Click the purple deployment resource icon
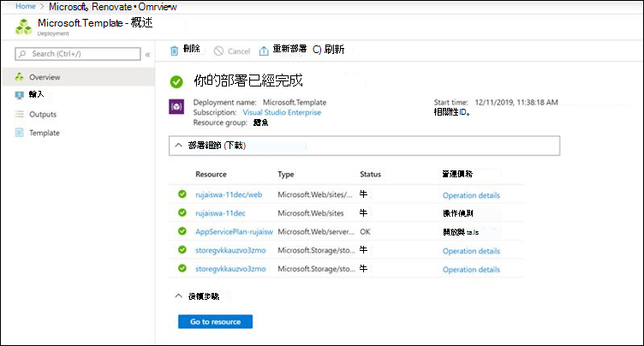 (176, 107)
